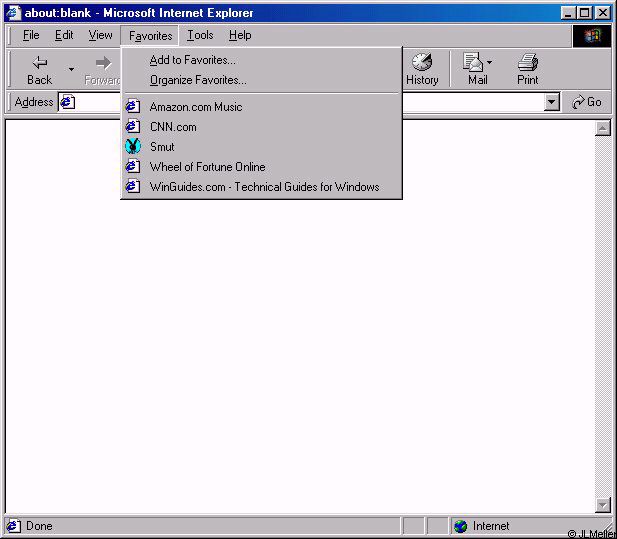This screenshot has width=617, height=539.
Task: Click the vertical scrollbar track
Action: pos(602,316)
